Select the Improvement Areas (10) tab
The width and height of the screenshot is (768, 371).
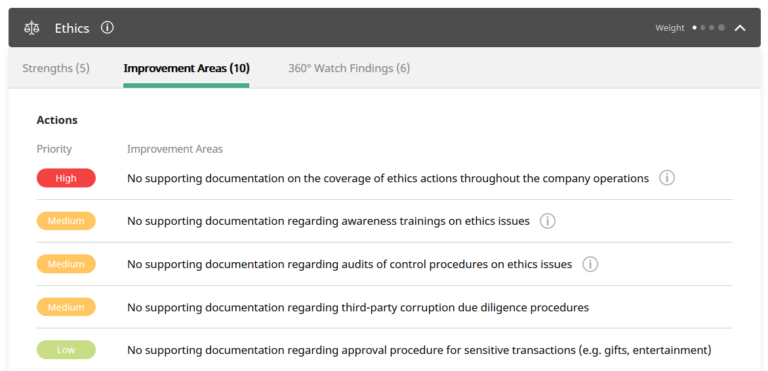[x=187, y=68]
